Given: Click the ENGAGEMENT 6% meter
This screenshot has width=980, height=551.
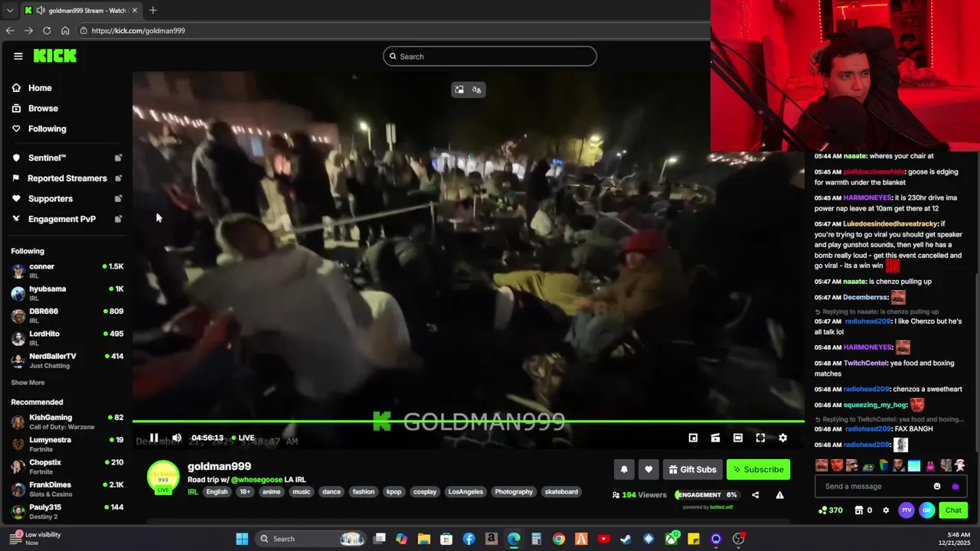Looking at the screenshot, I should (706, 495).
